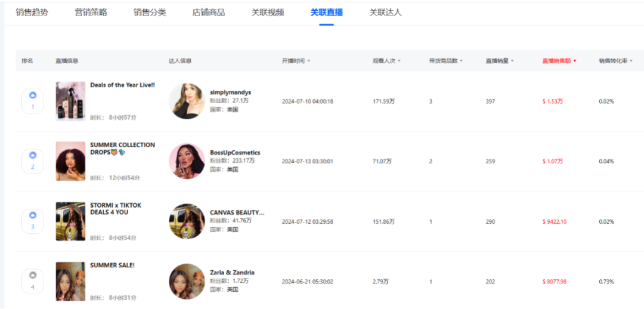Open CANVAS BEAUTY creator avatar

click(187, 221)
